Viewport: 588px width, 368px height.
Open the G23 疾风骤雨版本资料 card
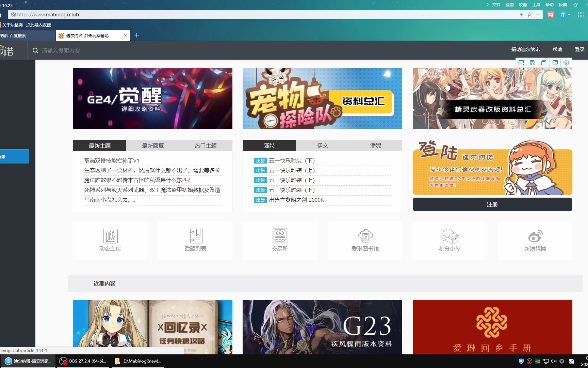[322, 327]
